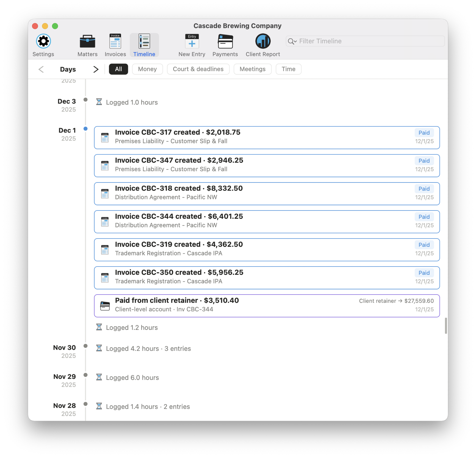Click the Paid badge on CBC-318
The width and height of the screenshot is (476, 458).
point(424,189)
